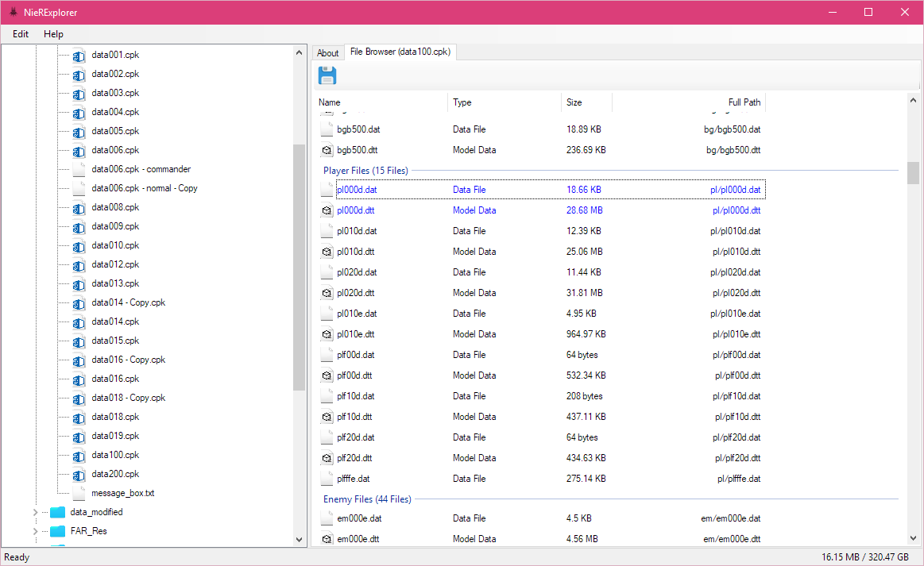Click the model icon of plf20d.dtt
This screenshot has width=924, height=566.
click(327, 457)
